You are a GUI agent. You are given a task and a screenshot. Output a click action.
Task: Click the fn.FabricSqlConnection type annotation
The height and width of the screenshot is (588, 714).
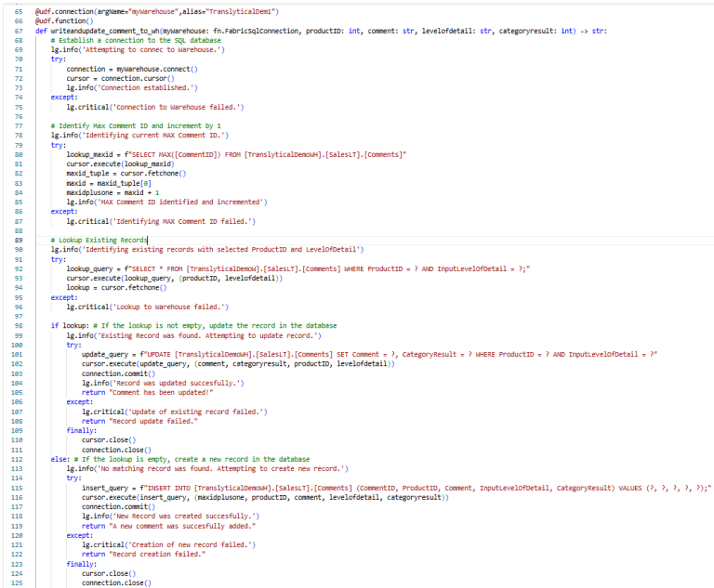[x=256, y=31]
